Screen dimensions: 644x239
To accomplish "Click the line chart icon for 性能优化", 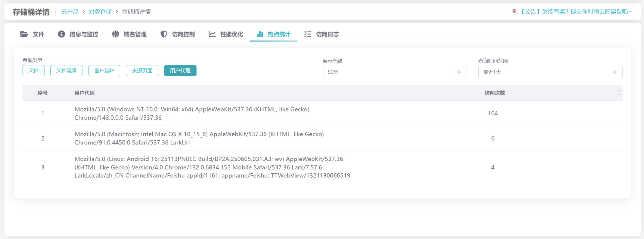I will tap(212, 34).
